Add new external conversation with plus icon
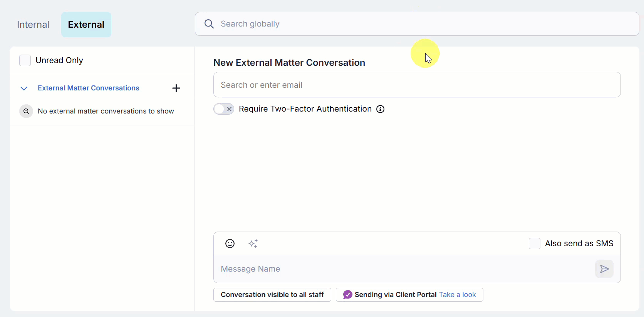Image resolution: width=644 pixels, height=317 pixels. [x=176, y=88]
